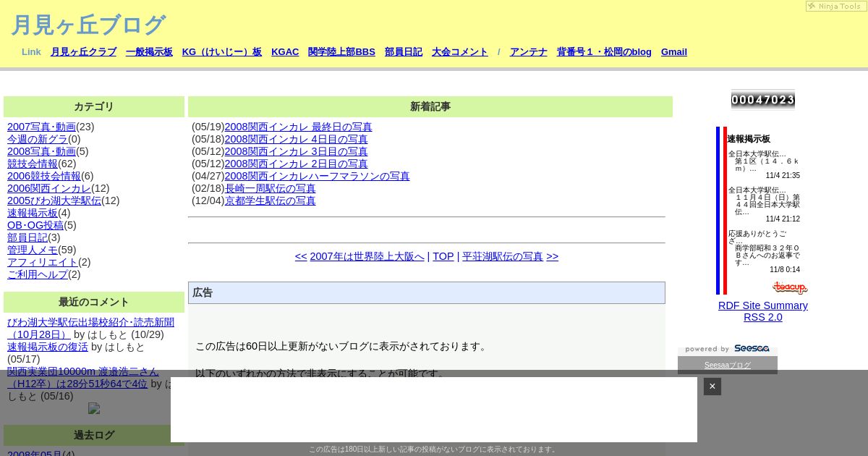Image resolution: width=868 pixels, height=456 pixels.
Task: Close the bottom ad banner with X
Action: click(x=712, y=387)
